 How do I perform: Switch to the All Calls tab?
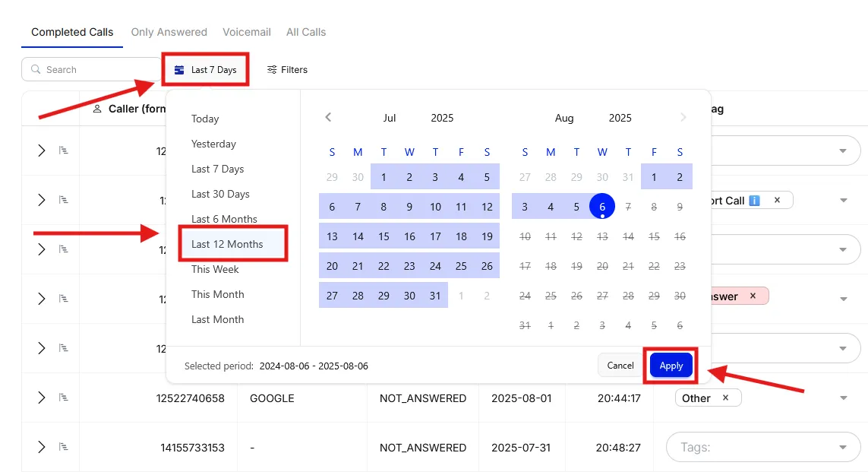pos(306,32)
